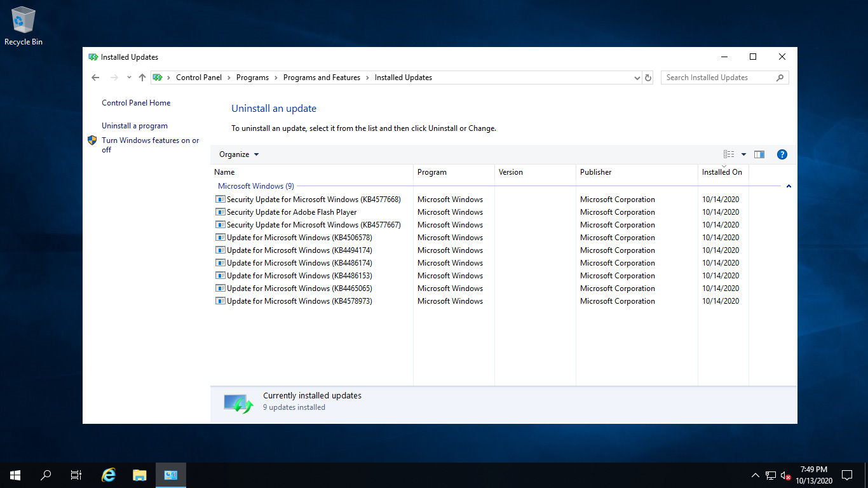
Task: Expand the chevron after Programs breadcrumb
Action: click(276, 78)
